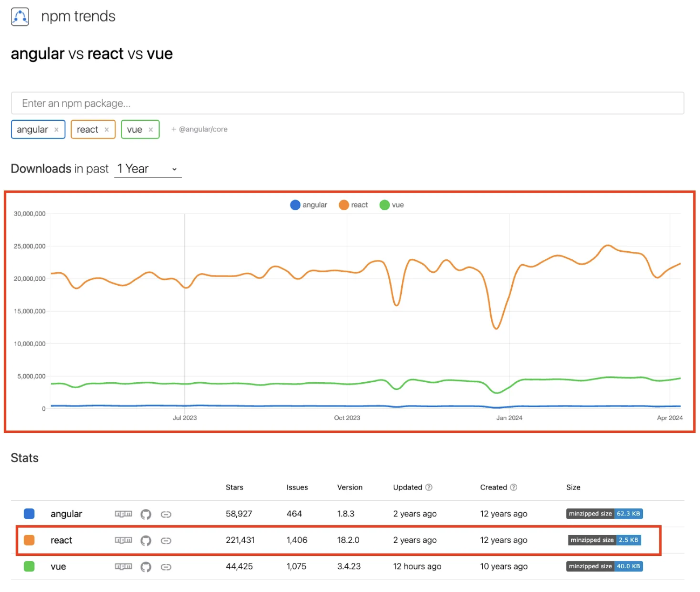Screen dimensions: 700x592
Task: Click react minzipped size badge
Action: click(604, 540)
